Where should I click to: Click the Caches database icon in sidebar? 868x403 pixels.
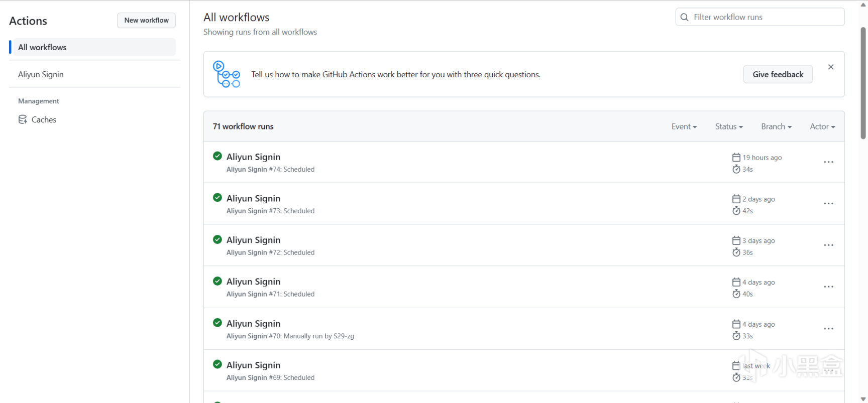tap(23, 119)
